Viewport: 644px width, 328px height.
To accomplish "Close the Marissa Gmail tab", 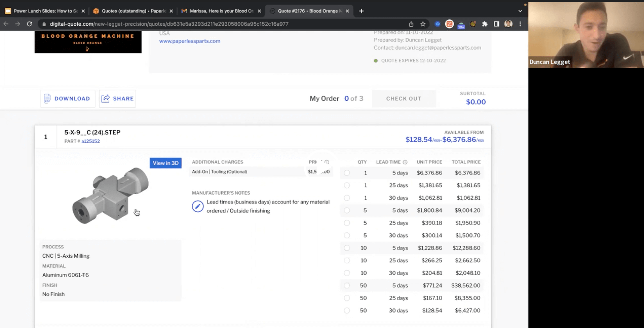I will click(x=259, y=11).
